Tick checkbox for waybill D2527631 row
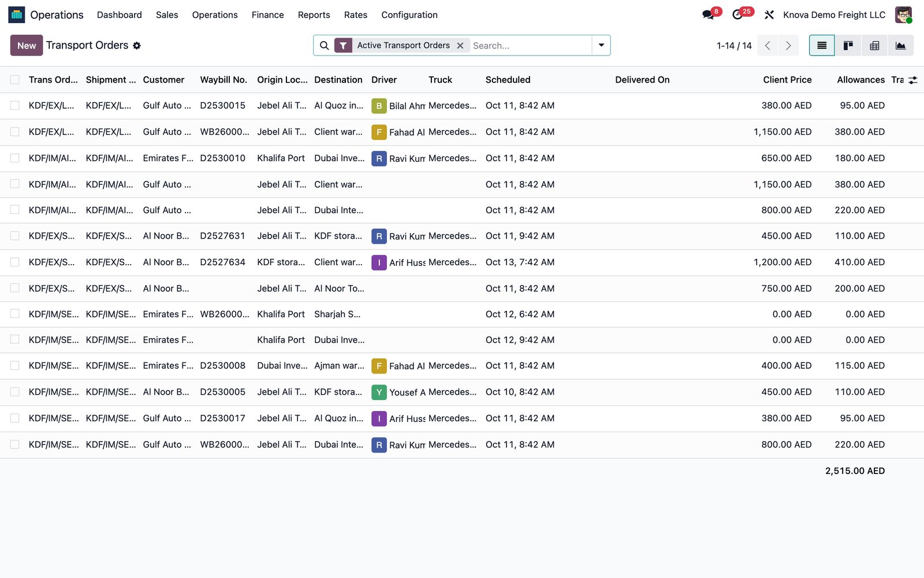The height and width of the screenshot is (578, 924). tap(15, 236)
